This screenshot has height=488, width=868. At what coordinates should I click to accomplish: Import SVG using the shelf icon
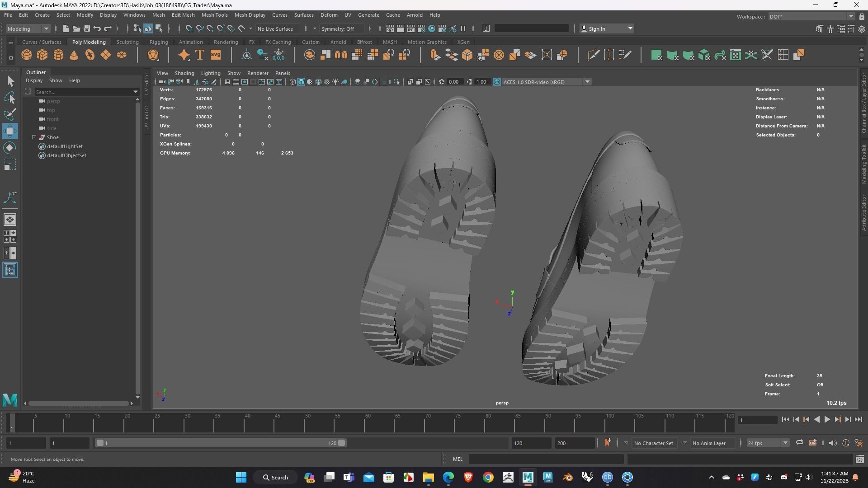[216, 55]
